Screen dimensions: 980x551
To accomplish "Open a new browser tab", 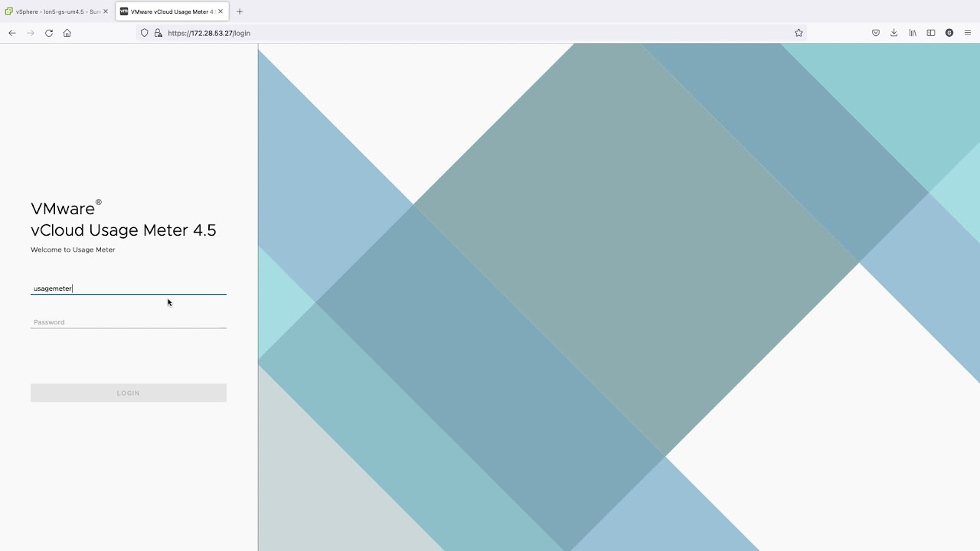I will click(240, 11).
